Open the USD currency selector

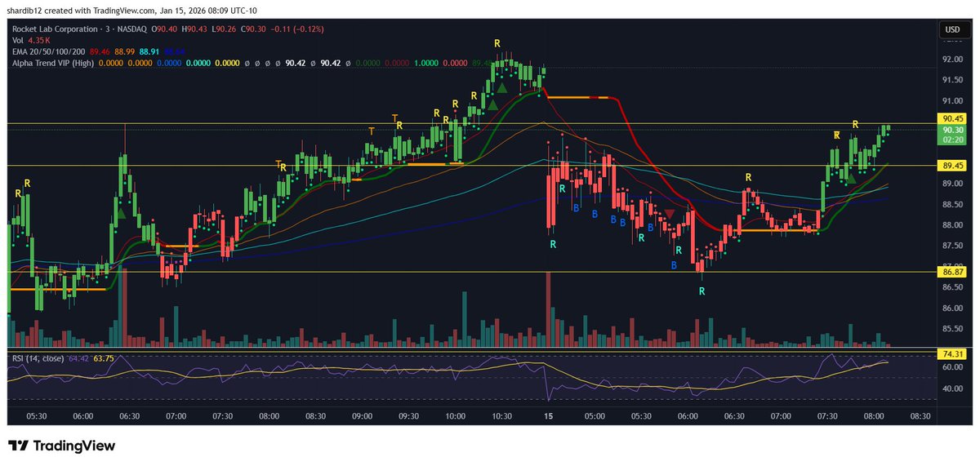coord(951,29)
